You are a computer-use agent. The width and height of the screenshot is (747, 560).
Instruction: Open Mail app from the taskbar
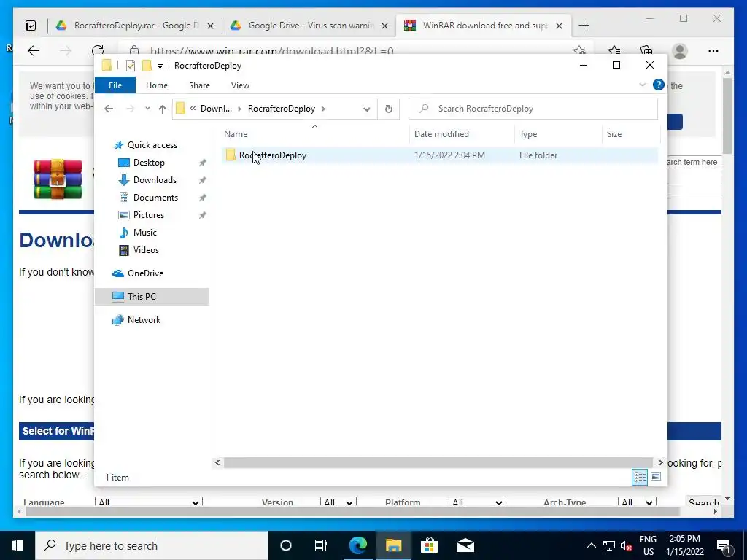pos(465,545)
